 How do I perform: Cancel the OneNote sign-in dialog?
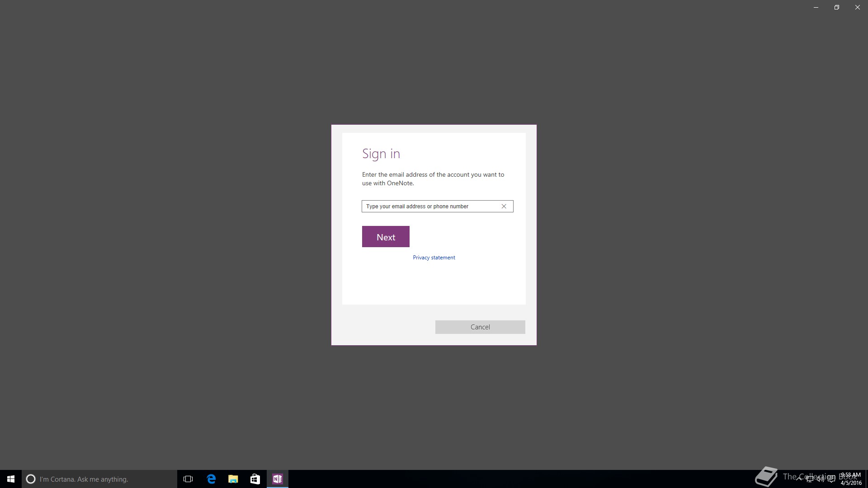click(480, 327)
